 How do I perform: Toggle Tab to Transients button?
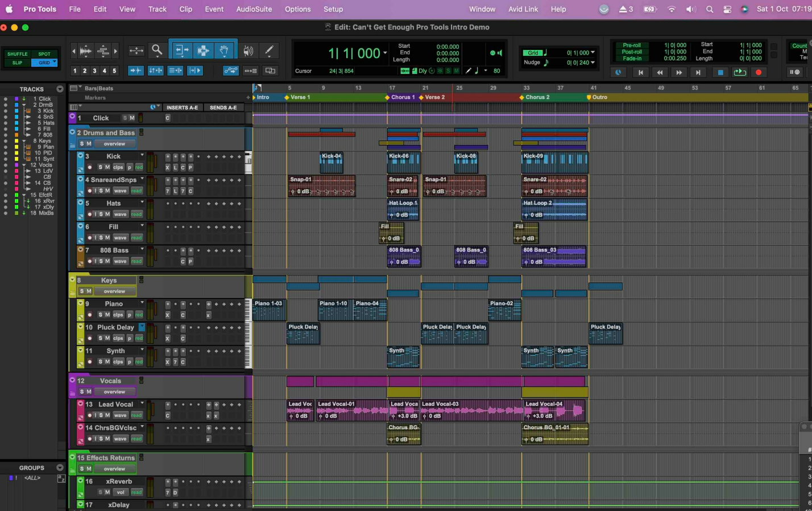click(x=136, y=70)
